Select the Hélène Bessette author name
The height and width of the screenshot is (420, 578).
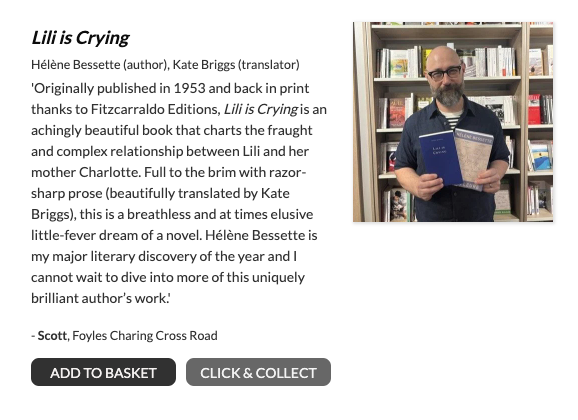coord(76,65)
